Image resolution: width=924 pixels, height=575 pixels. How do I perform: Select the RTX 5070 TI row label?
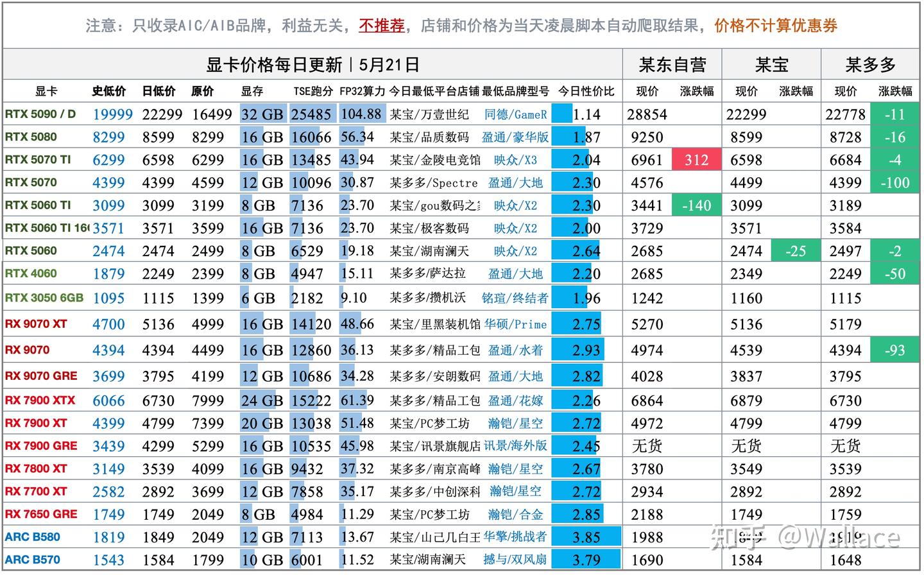click(x=38, y=160)
